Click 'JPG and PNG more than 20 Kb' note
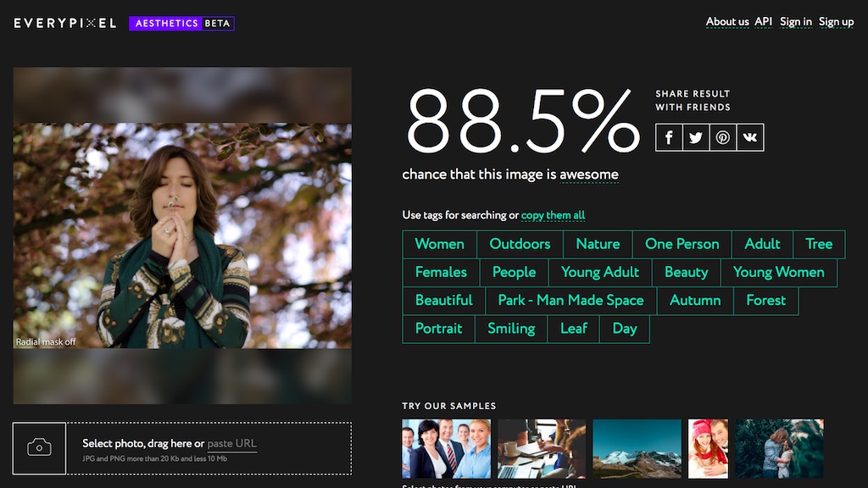The height and width of the screenshot is (488, 868). coord(154,458)
